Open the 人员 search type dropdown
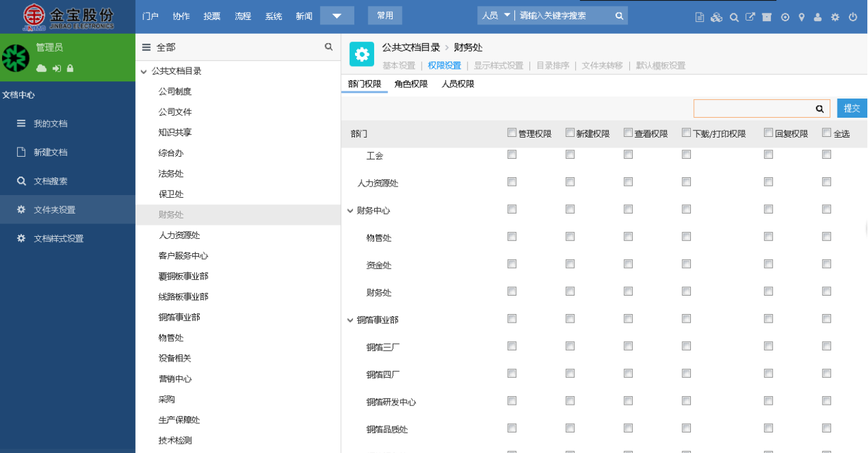 pyautogui.click(x=496, y=15)
